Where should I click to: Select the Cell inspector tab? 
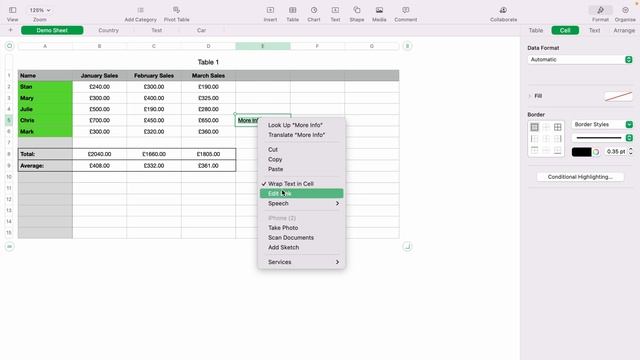pos(565,30)
